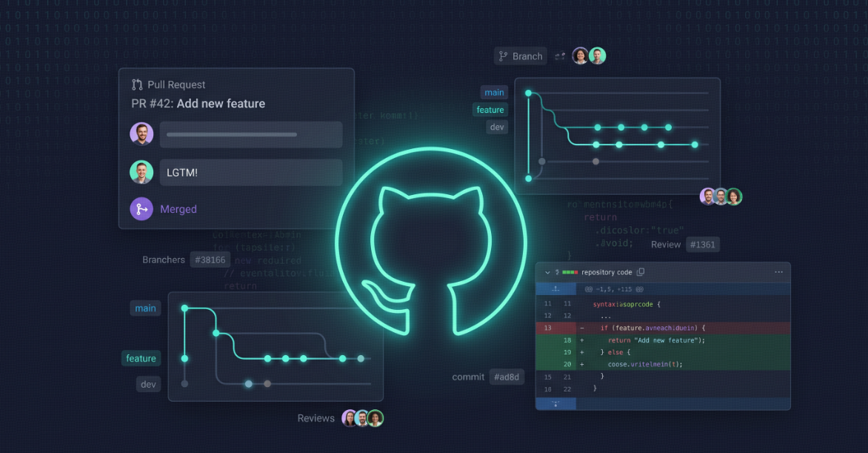Click the "repository code" file name

click(x=606, y=272)
